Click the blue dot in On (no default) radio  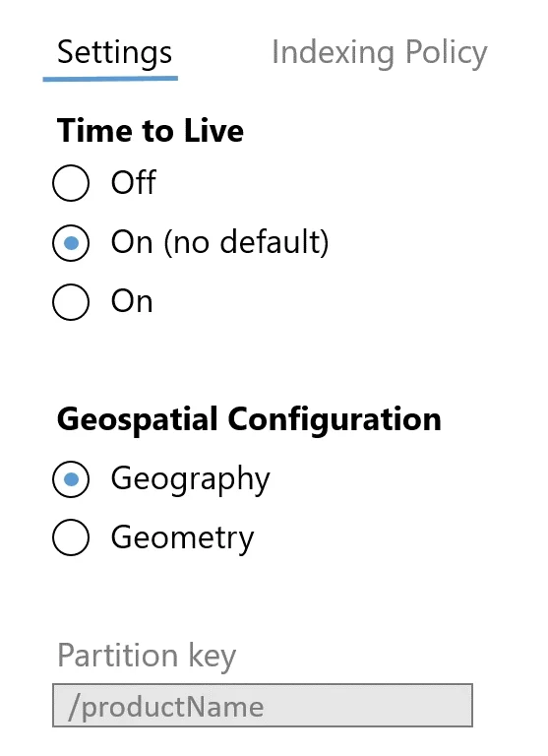click(x=71, y=243)
